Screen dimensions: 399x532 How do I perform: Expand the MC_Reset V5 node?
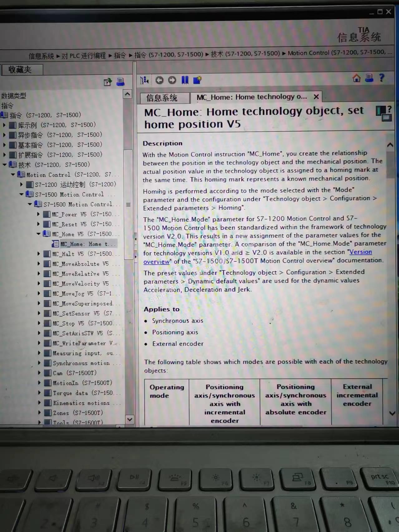tap(38, 224)
